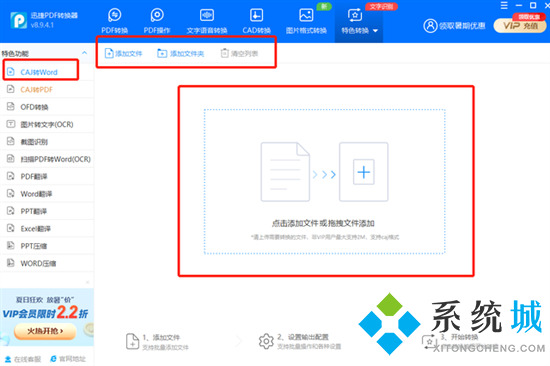Open 官网地址 website link

(x=68, y=359)
